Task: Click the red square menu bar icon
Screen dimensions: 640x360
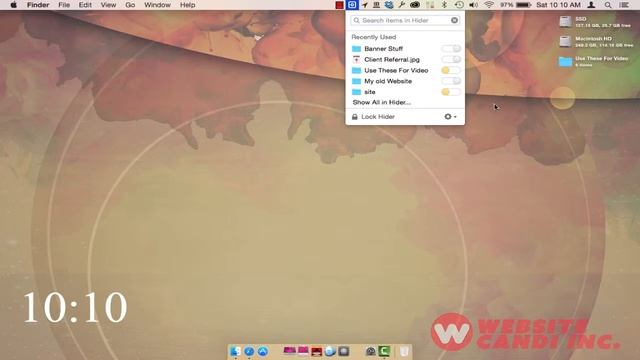Action: (x=339, y=5)
